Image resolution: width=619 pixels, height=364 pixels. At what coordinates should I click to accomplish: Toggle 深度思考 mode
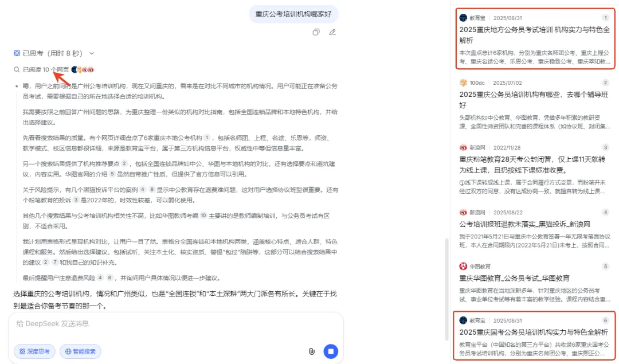[35, 351]
